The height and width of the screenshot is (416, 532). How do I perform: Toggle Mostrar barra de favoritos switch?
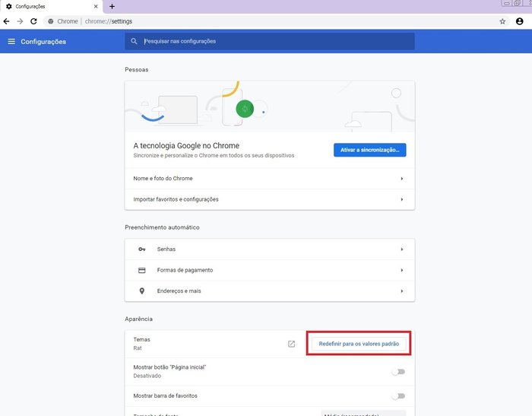[x=398, y=396]
